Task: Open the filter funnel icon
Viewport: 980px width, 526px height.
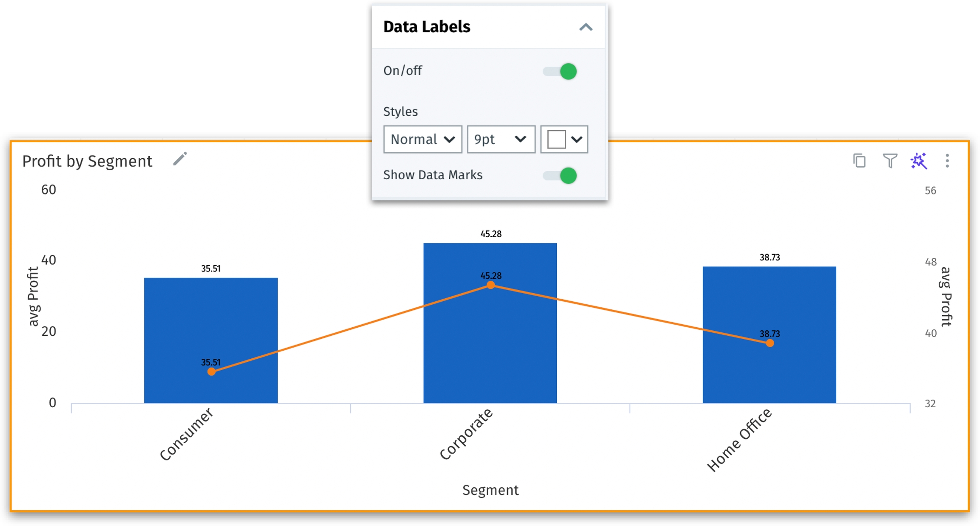Action: click(890, 161)
